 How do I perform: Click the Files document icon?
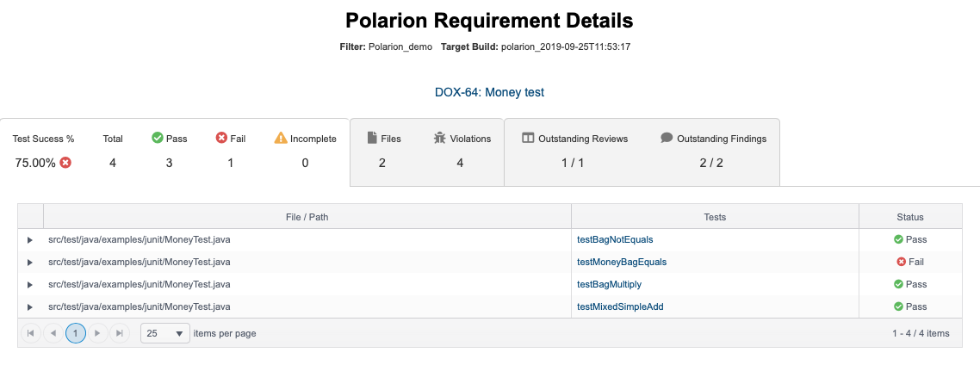click(372, 138)
